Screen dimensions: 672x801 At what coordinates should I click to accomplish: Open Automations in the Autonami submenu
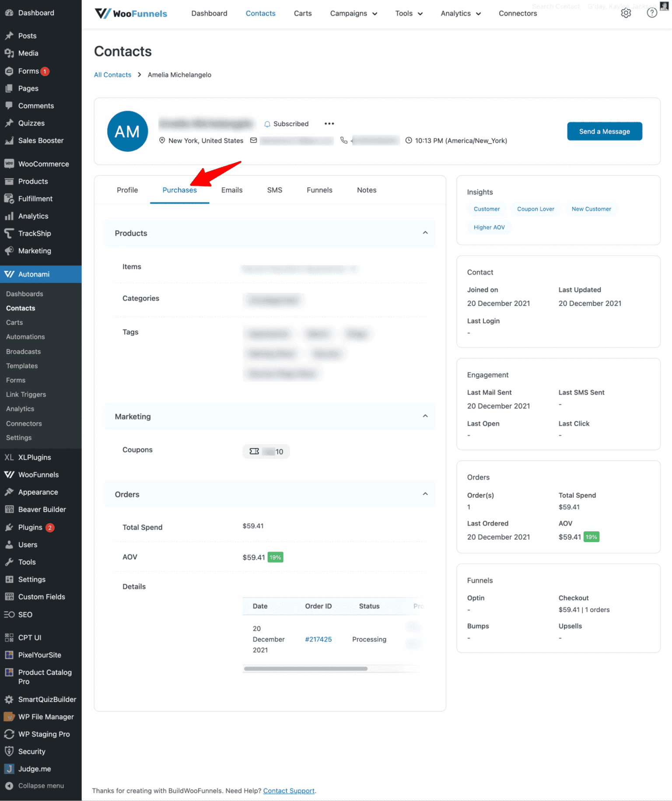pos(25,337)
